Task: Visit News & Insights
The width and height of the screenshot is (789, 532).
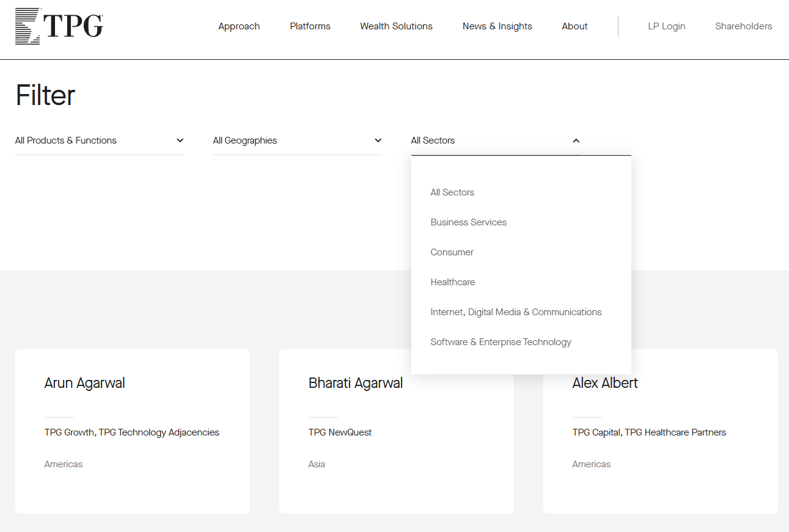Action: (x=497, y=26)
